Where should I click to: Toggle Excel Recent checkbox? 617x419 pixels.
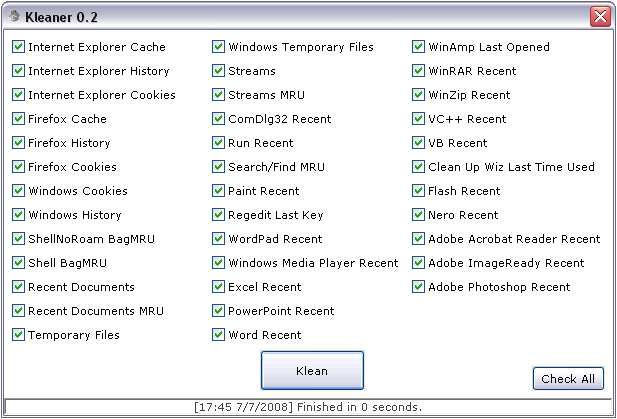tap(218, 287)
